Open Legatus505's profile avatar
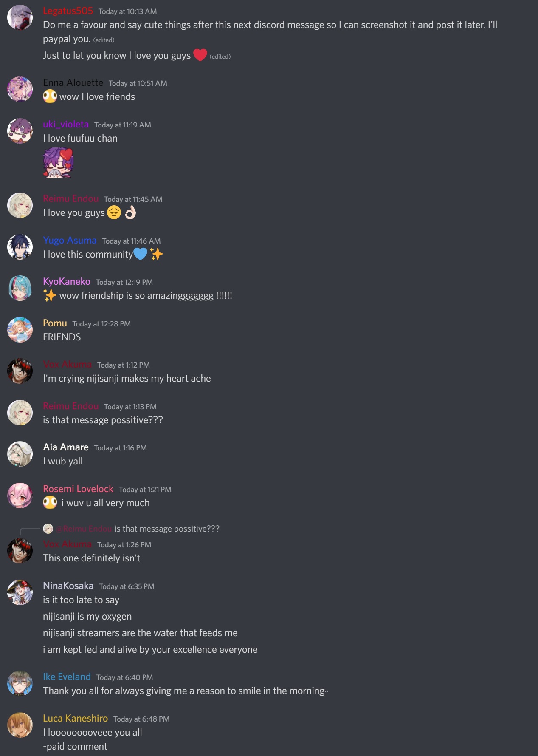This screenshot has width=538, height=756. 20,17
